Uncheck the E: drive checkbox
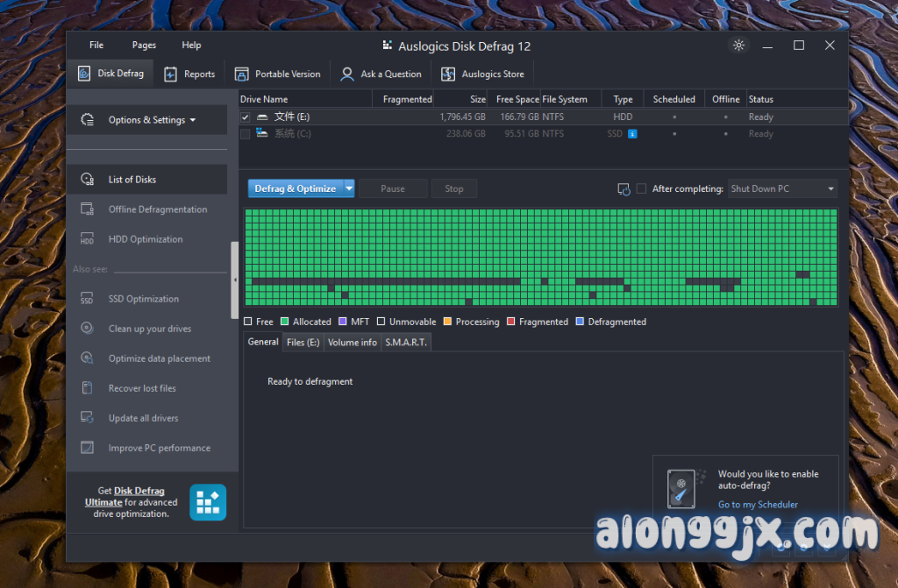The image size is (898, 588). tap(246, 117)
